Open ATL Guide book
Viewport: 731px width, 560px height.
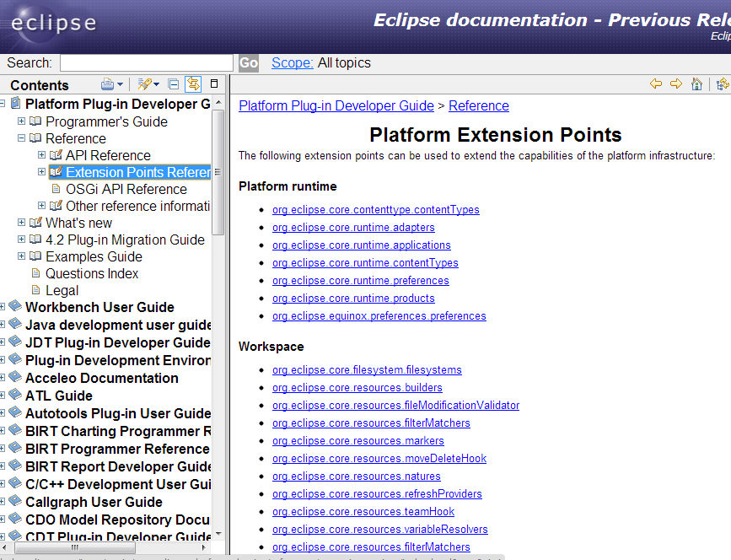[x=59, y=396]
